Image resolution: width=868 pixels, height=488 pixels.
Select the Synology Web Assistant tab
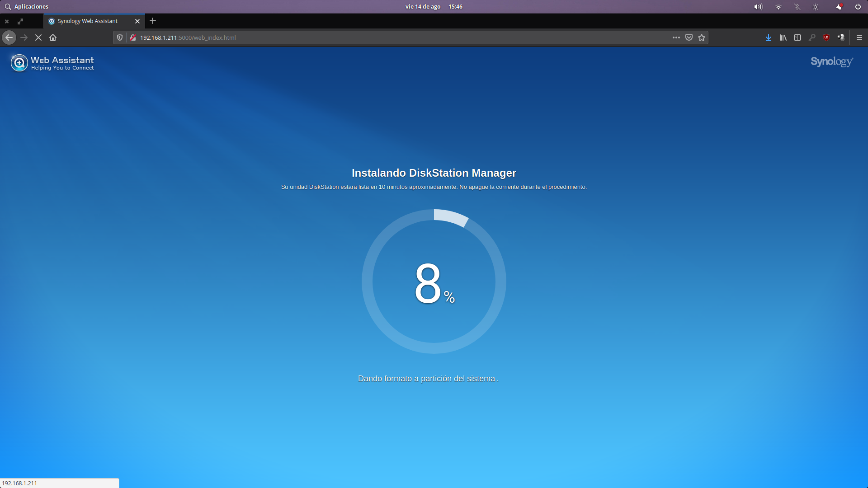pyautogui.click(x=88, y=21)
